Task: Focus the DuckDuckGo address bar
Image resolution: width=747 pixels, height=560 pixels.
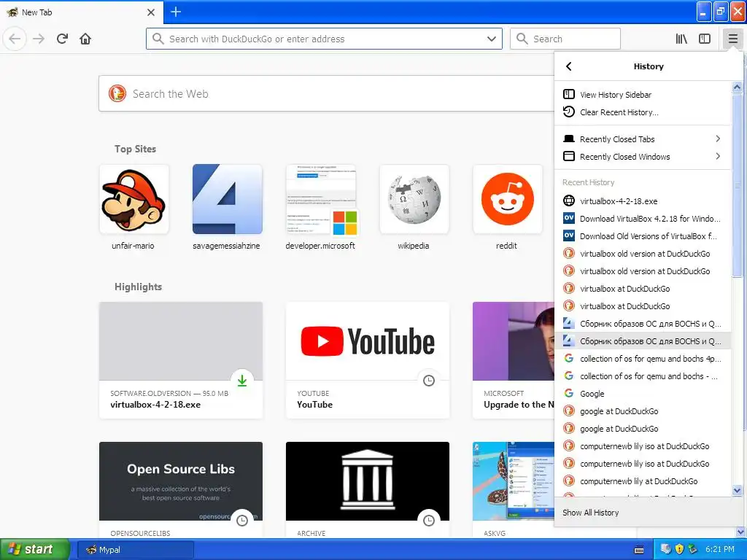Action: (x=324, y=39)
